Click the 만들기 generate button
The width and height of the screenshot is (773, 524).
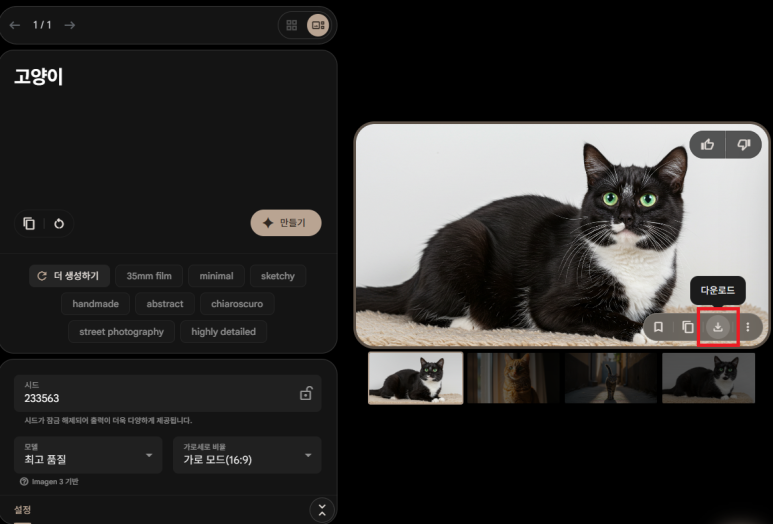click(285, 223)
